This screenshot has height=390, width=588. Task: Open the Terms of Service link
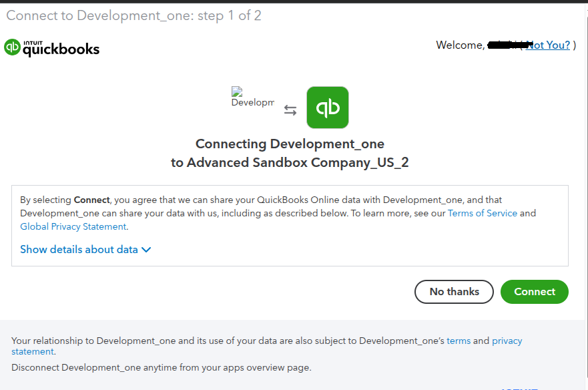(482, 213)
